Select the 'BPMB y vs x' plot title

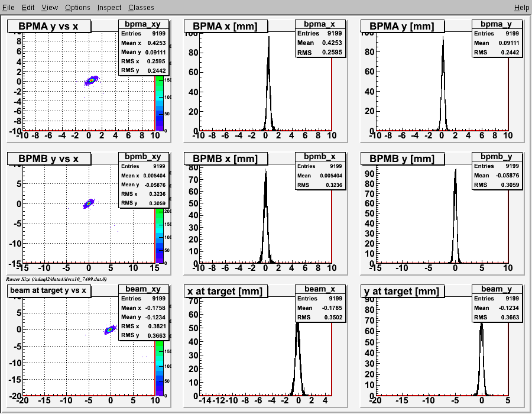tap(49, 159)
